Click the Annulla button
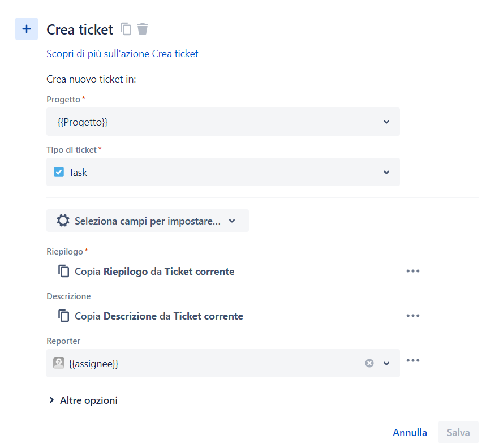 point(410,432)
